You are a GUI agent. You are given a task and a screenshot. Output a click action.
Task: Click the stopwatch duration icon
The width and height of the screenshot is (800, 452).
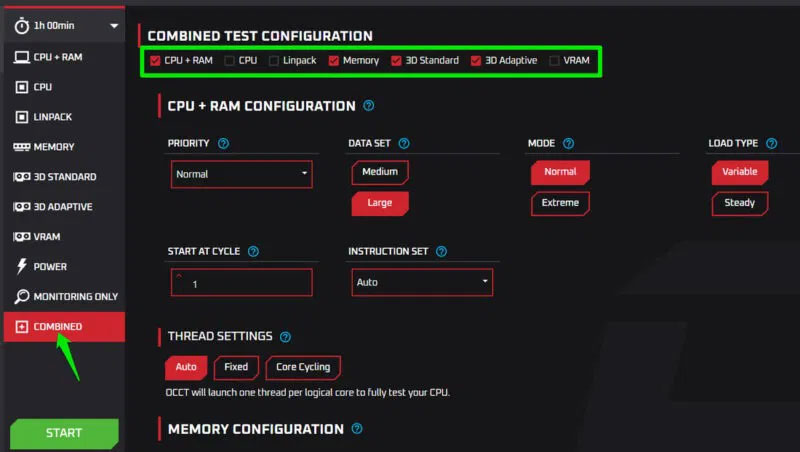(x=21, y=26)
